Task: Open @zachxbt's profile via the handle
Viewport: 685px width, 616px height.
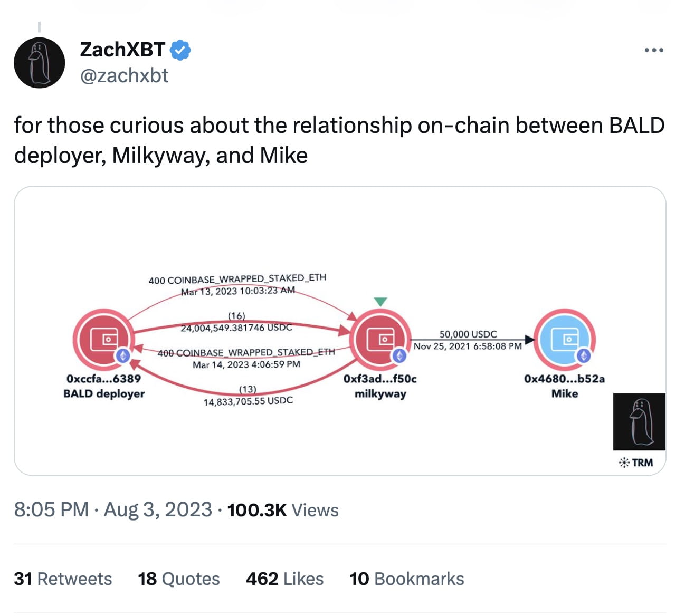Action: point(125,76)
